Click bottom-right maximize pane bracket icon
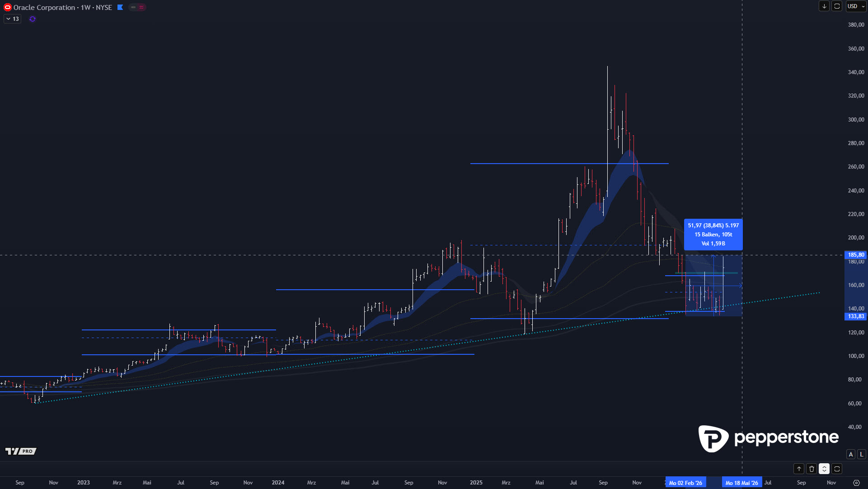 click(837, 469)
